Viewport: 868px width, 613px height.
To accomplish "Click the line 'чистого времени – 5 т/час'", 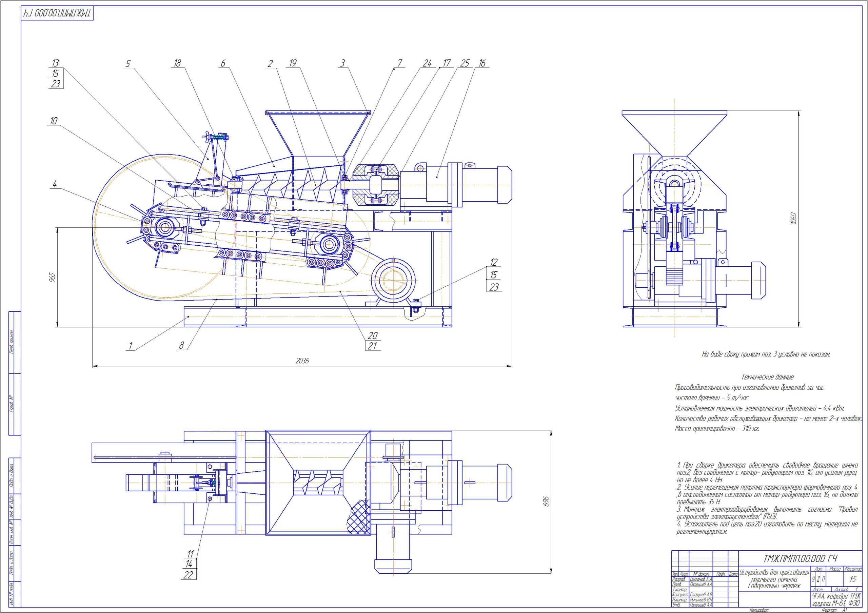I will click(x=712, y=398).
